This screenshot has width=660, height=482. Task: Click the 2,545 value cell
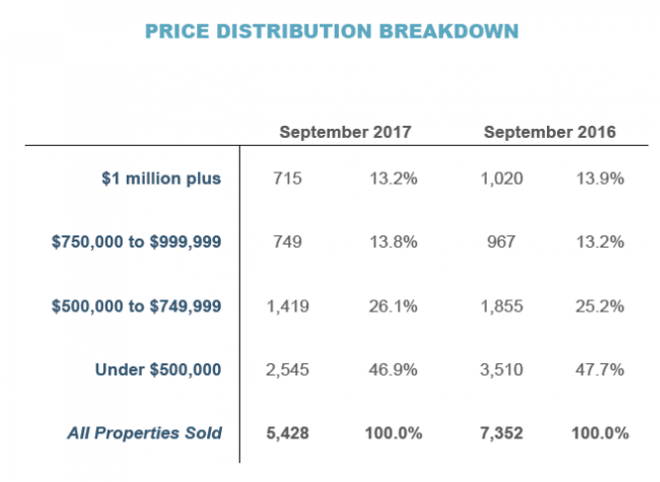287,370
